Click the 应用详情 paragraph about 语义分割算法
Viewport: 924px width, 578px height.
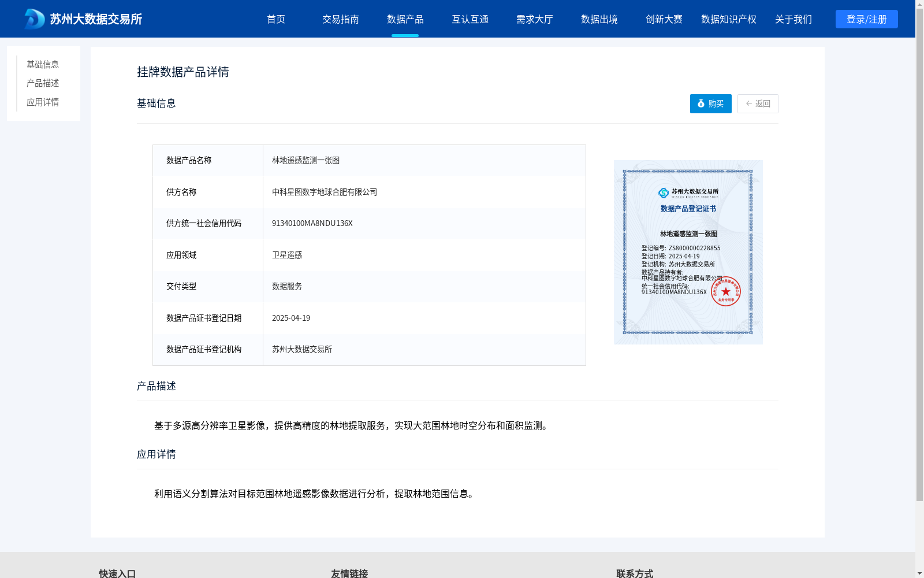[x=315, y=494]
